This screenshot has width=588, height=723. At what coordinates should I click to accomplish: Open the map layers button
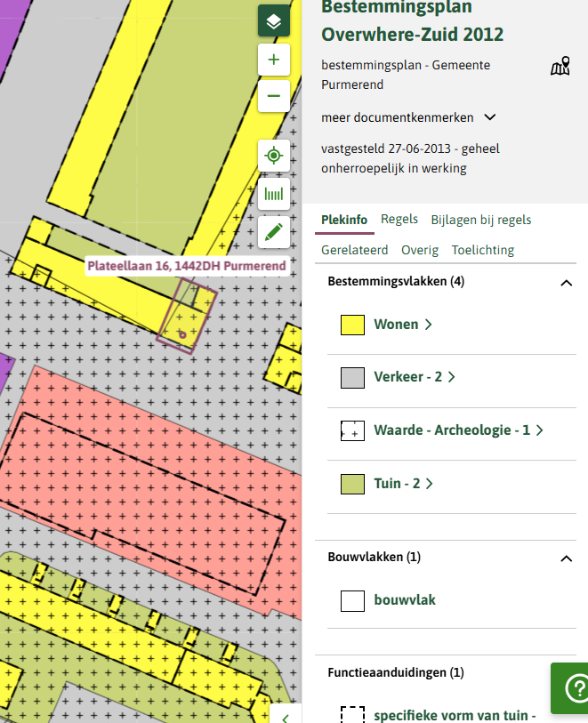tap(274, 20)
